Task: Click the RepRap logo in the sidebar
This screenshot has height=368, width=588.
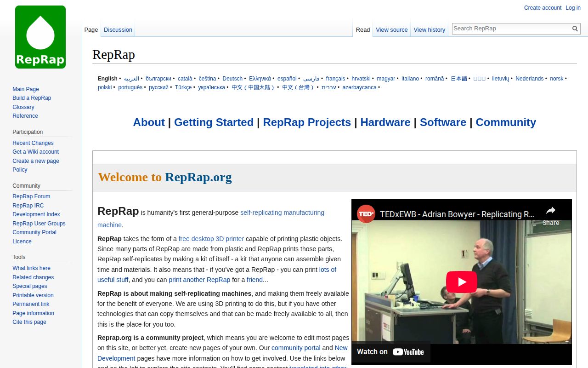Action: pos(40,37)
